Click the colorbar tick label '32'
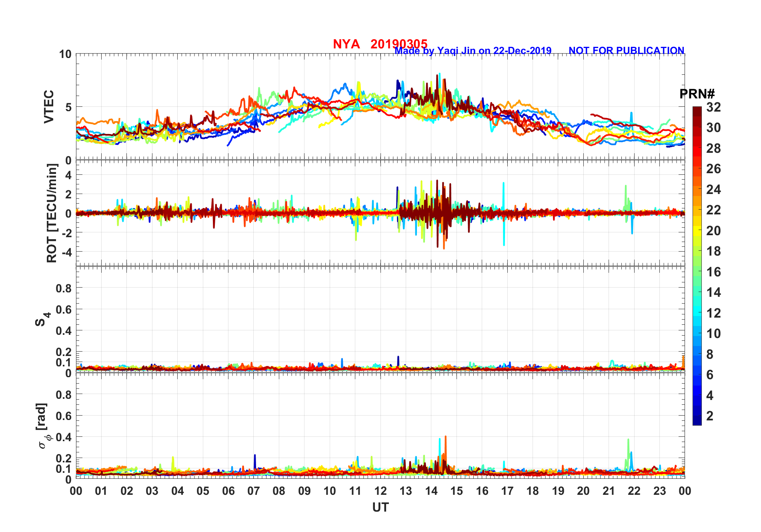 [x=713, y=107]
